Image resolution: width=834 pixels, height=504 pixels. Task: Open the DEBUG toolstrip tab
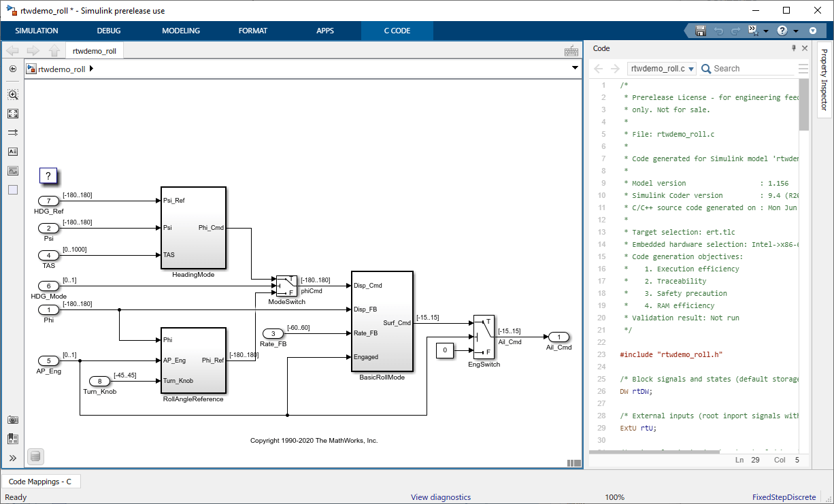coord(109,31)
